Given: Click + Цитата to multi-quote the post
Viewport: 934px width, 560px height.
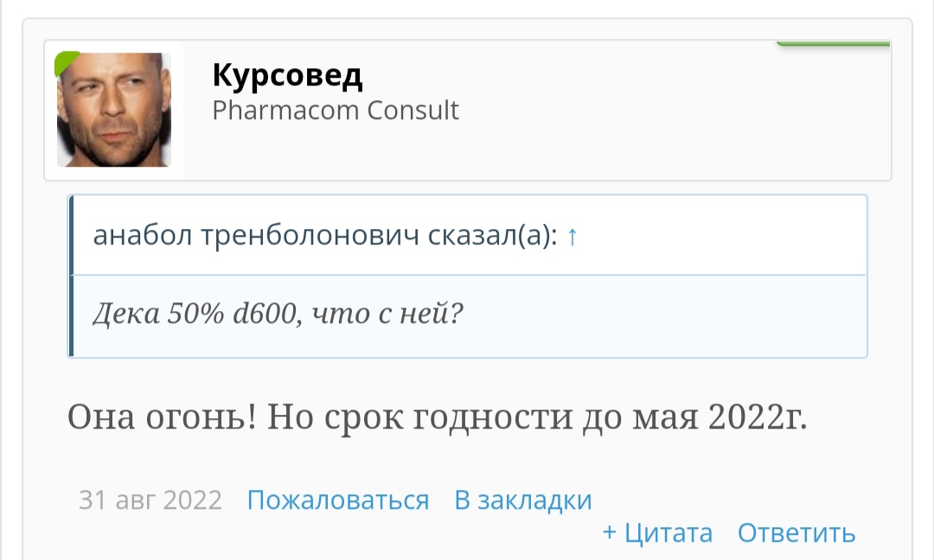Looking at the screenshot, I should 658,533.
